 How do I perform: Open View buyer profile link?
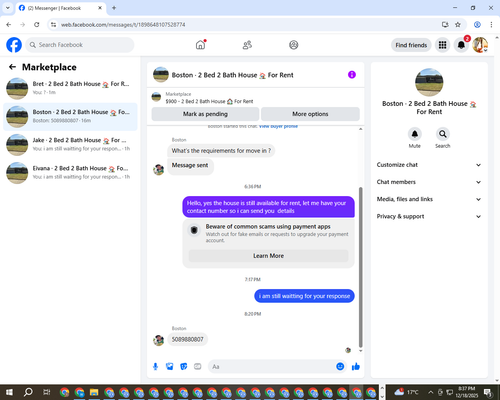coord(278,126)
